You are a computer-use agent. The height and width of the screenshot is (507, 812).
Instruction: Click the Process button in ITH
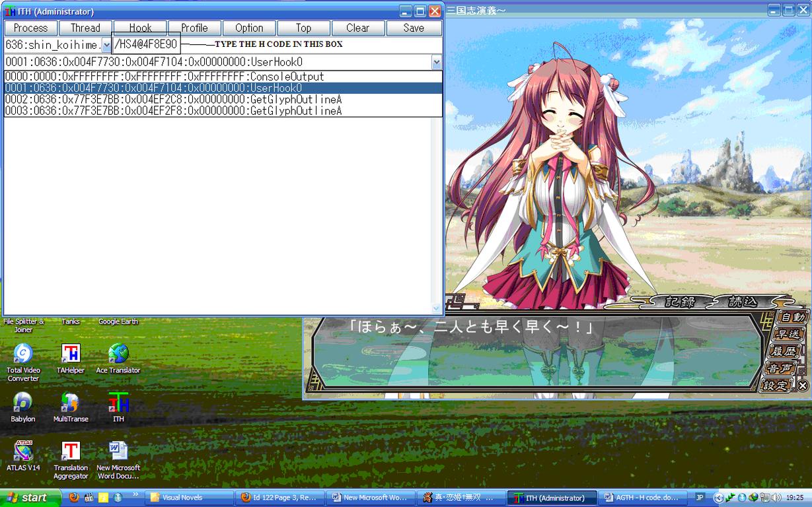point(30,28)
